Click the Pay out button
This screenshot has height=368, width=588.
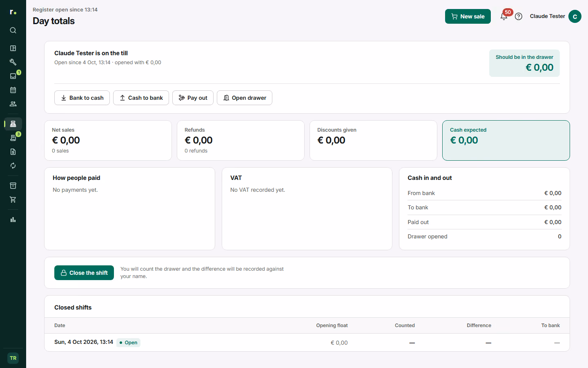pyautogui.click(x=193, y=98)
